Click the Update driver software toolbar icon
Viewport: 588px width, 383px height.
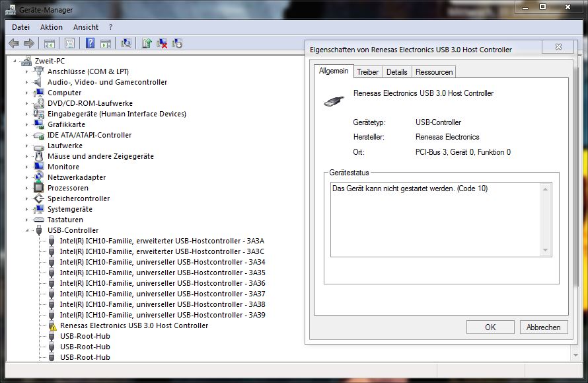click(x=147, y=43)
